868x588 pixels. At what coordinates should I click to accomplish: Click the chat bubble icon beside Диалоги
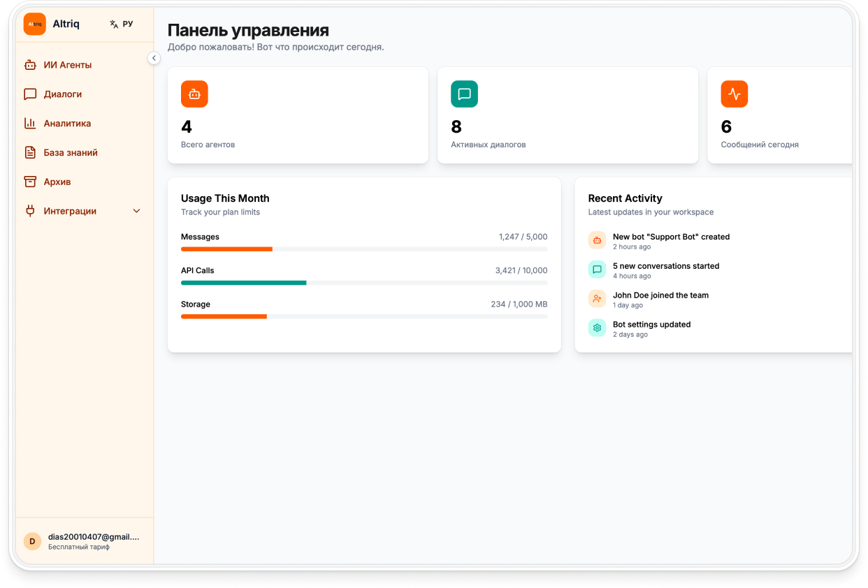tap(30, 94)
